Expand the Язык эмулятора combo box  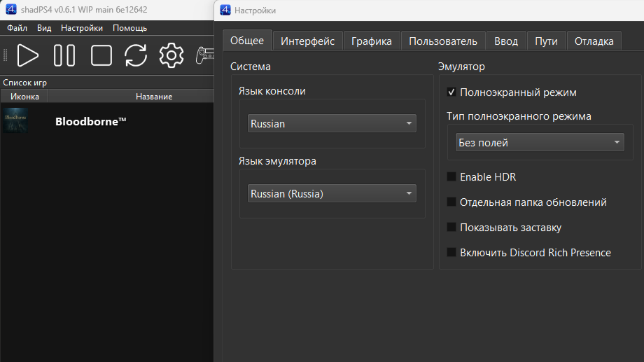pyautogui.click(x=332, y=194)
